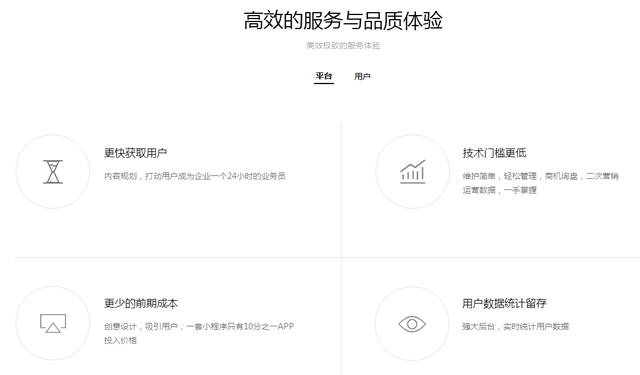Click the 更快获取用户 heading
This screenshot has height=375, width=640.
coord(136,153)
